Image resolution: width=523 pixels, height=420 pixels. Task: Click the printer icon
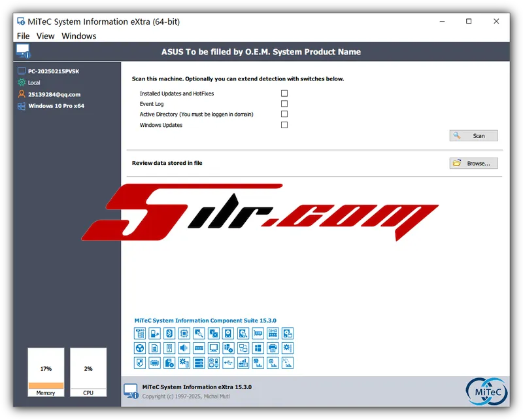(273, 348)
